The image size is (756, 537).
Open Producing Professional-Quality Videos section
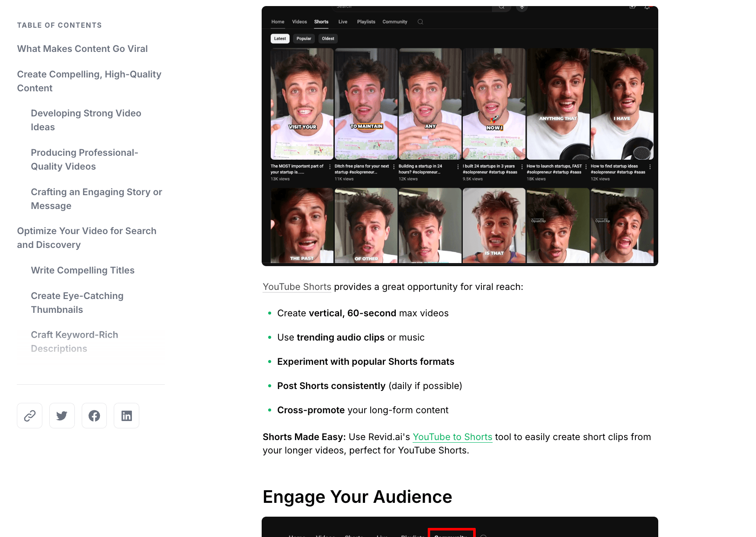click(x=84, y=160)
